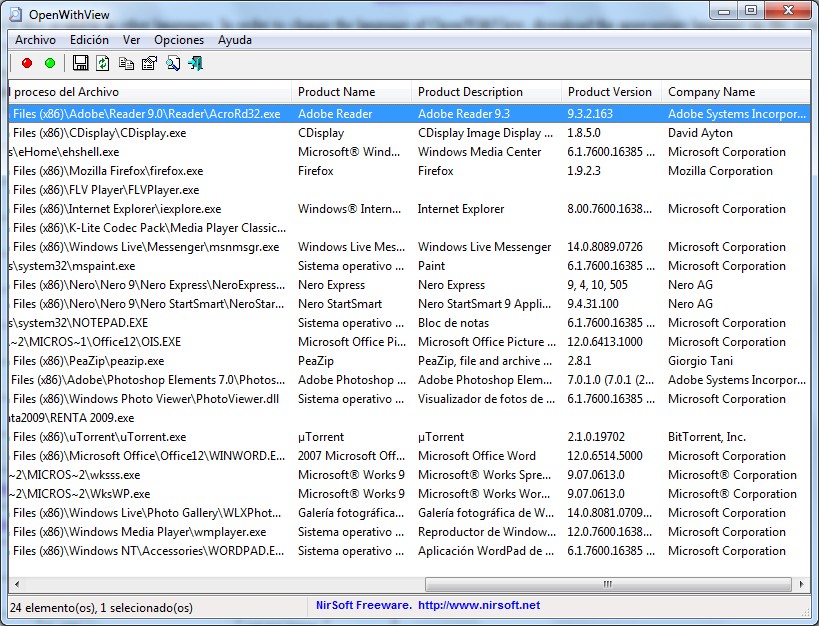Select the Nero StartSmart\NeroStar path row

409,304
